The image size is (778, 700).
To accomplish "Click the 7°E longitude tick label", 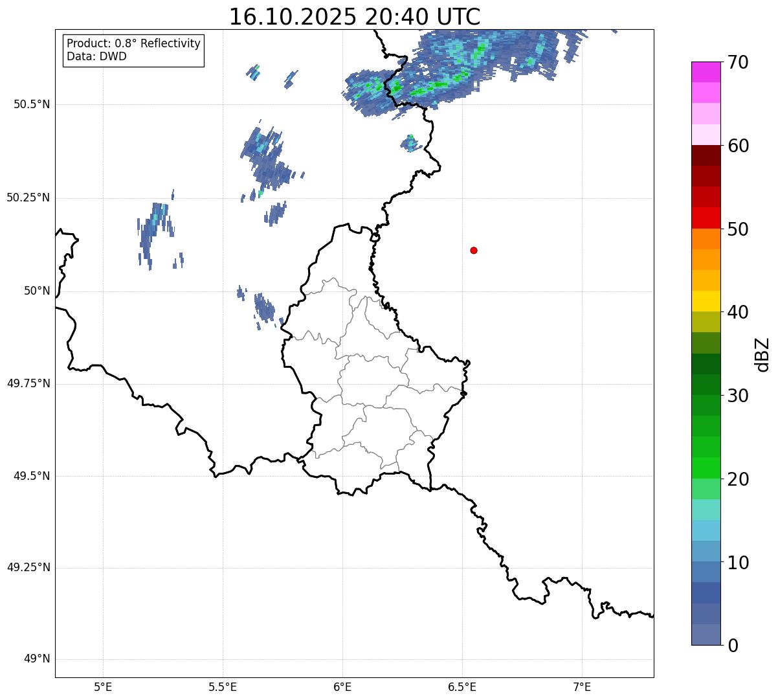I will (x=582, y=686).
